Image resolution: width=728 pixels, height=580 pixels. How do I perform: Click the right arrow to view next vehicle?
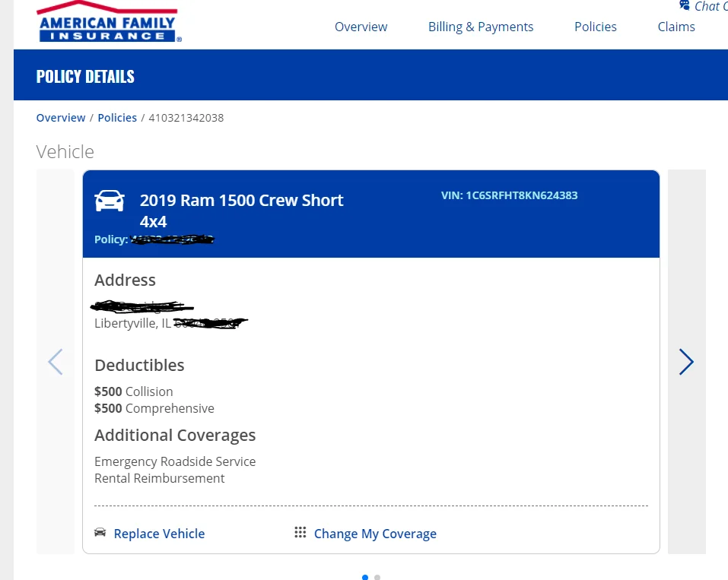click(686, 362)
